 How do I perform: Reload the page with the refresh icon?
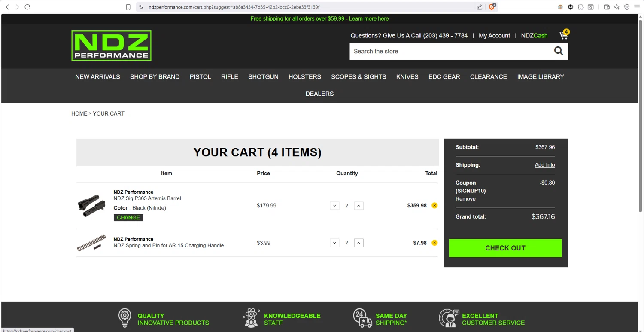point(27,7)
